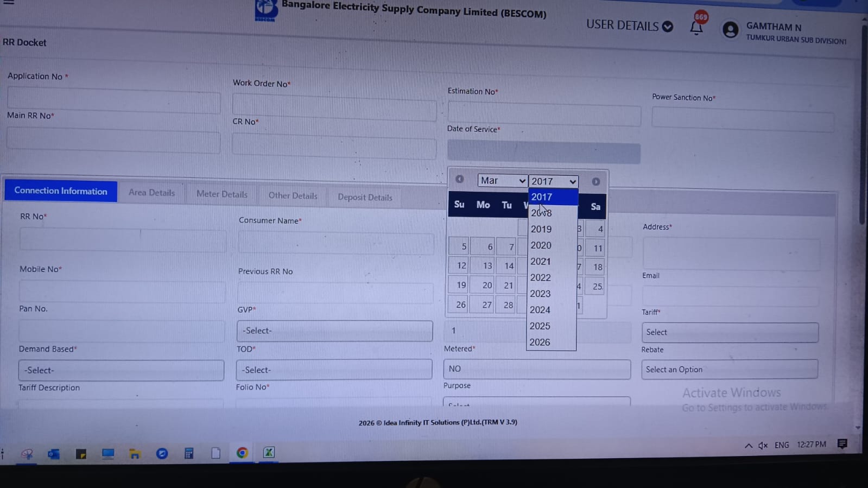Open the Rebate 'Select an Option' dropdown
The width and height of the screenshot is (868, 488).
(730, 370)
